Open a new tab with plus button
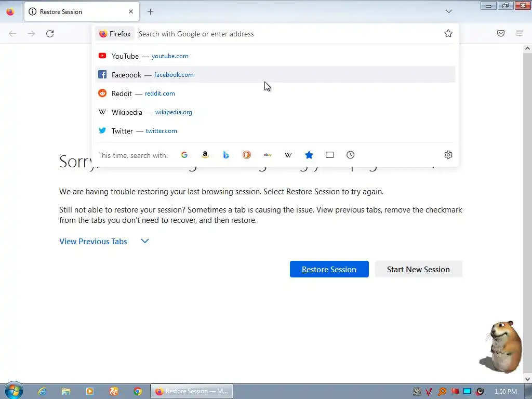The image size is (532, 399). click(x=150, y=12)
